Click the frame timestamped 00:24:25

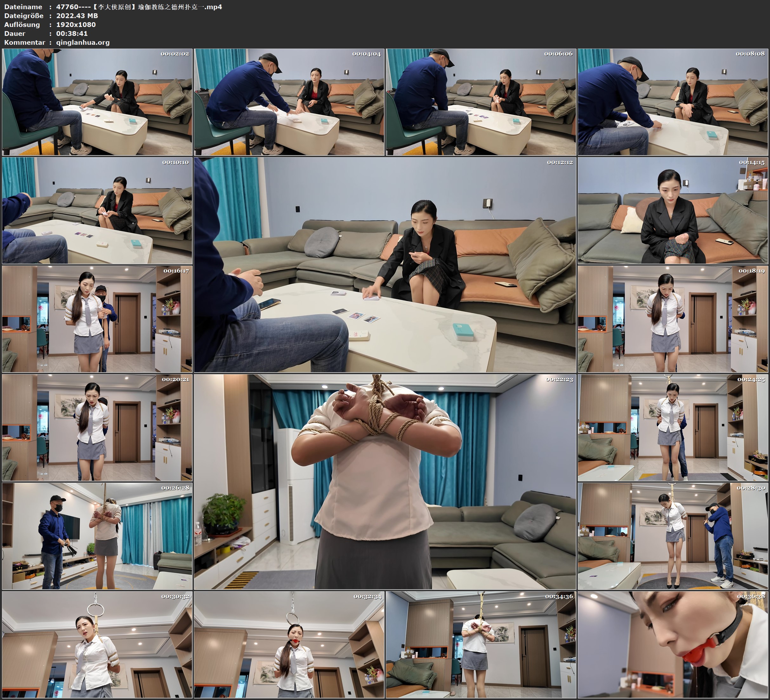click(x=673, y=427)
